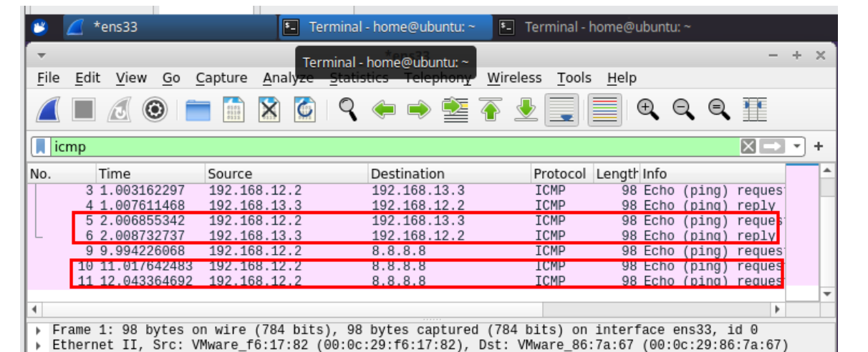Viewport: 868px width, 352px height.
Task: Select packet 11 at time 12.043364692
Action: pos(407,281)
